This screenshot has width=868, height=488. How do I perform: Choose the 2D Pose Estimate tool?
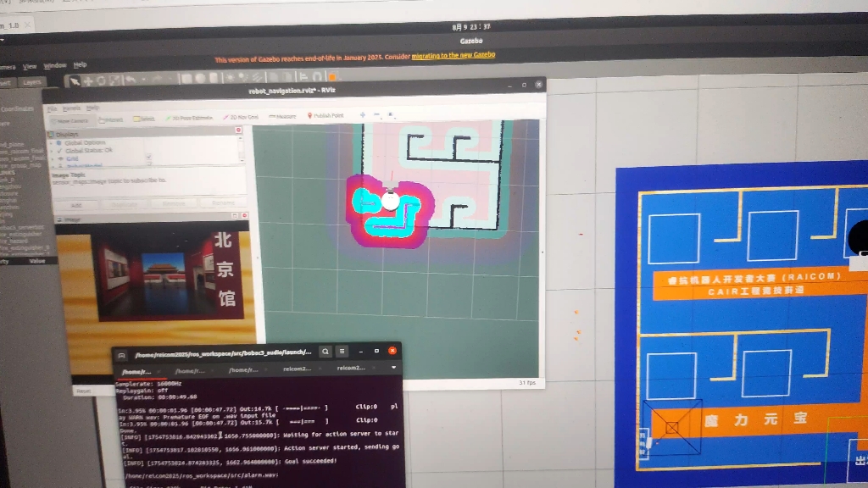[189, 118]
